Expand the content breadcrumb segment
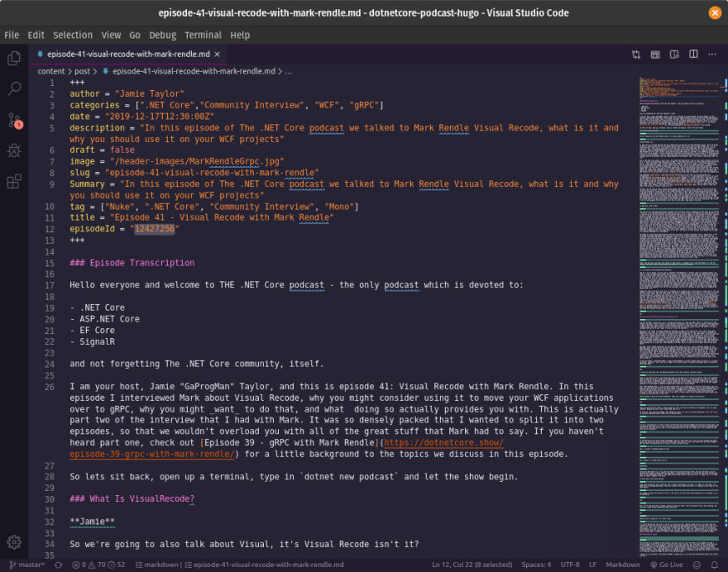 pyautogui.click(x=51, y=71)
